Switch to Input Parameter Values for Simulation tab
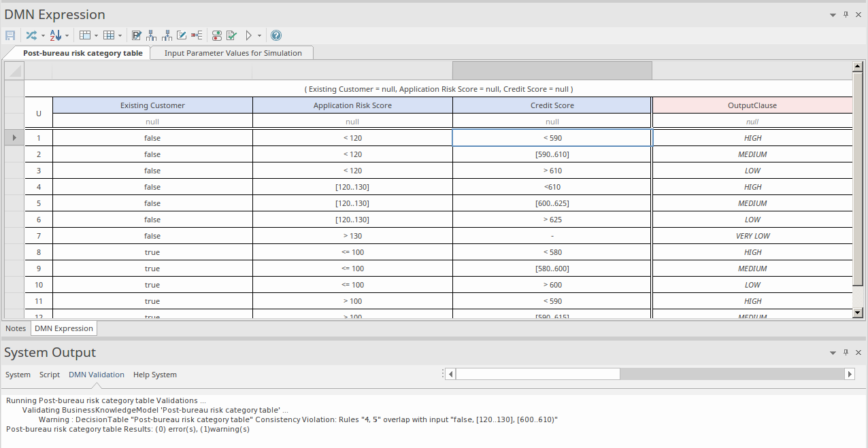 233,53
